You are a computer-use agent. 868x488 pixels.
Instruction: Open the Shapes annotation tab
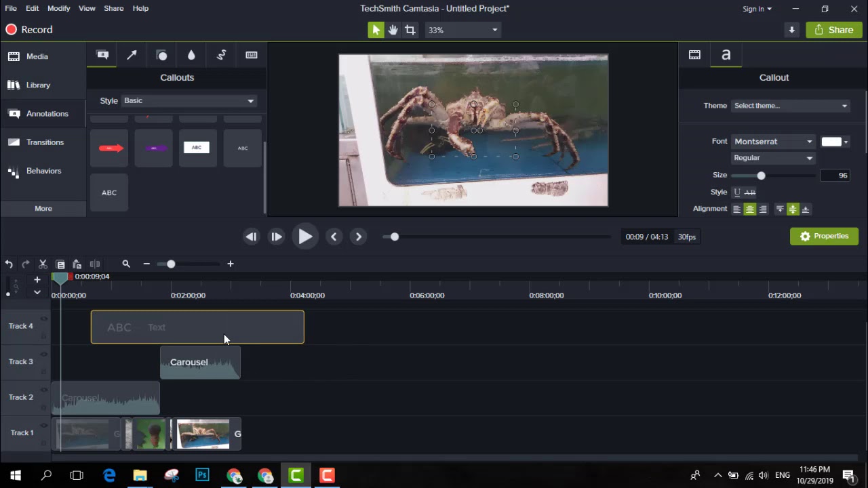click(161, 55)
